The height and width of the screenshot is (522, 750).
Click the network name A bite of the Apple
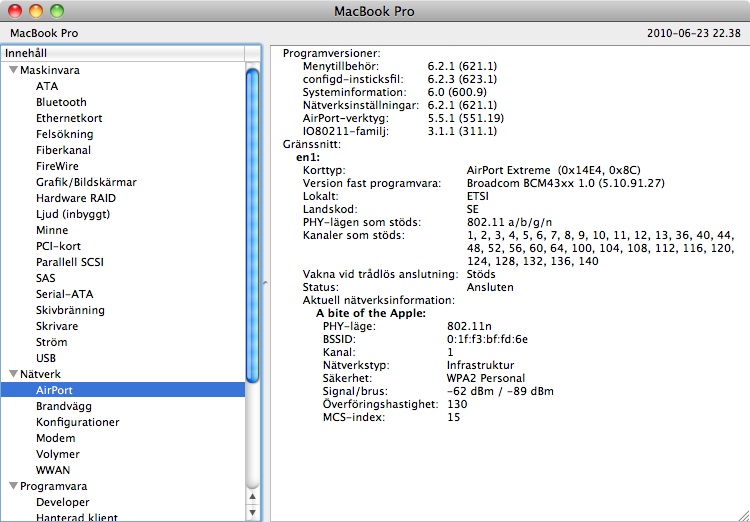[x=371, y=313]
